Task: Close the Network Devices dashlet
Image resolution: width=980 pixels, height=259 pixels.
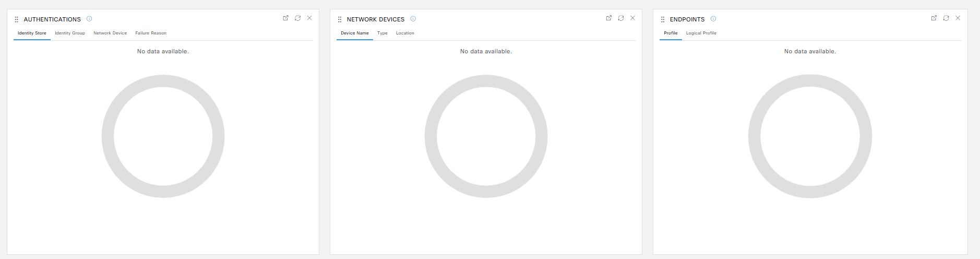Action: (x=632, y=18)
